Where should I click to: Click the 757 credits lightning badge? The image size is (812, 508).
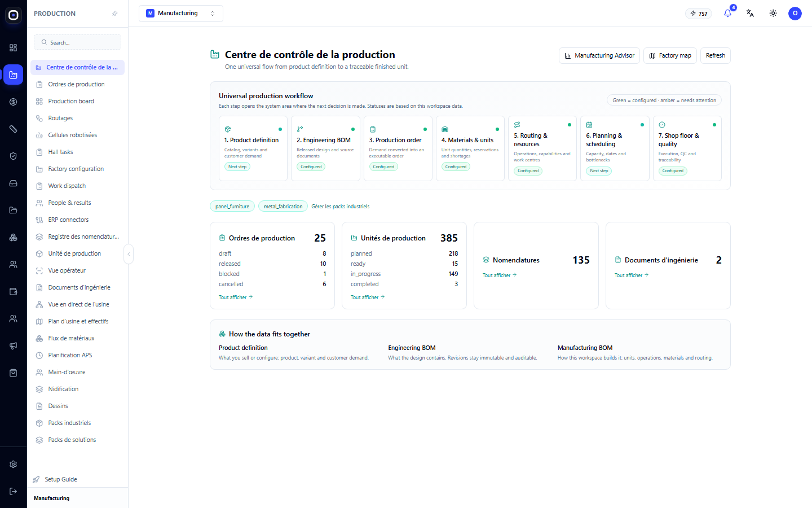coord(699,14)
